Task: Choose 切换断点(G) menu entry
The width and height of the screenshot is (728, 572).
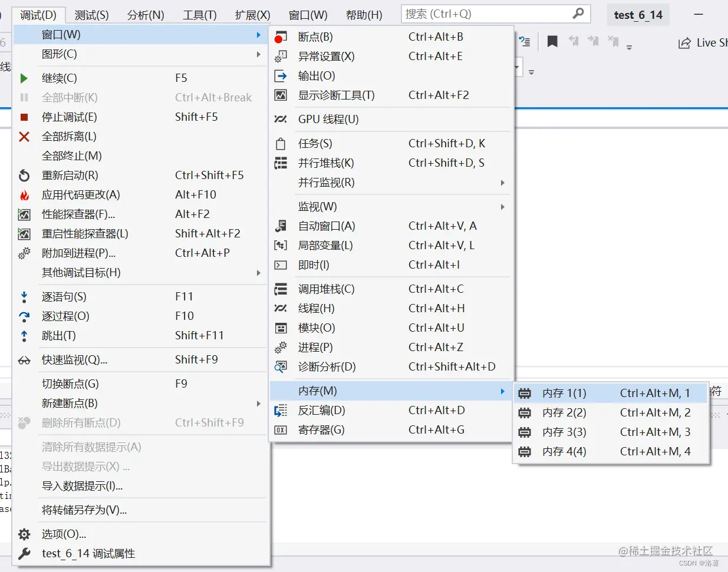Action: click(x=141, y=384)
